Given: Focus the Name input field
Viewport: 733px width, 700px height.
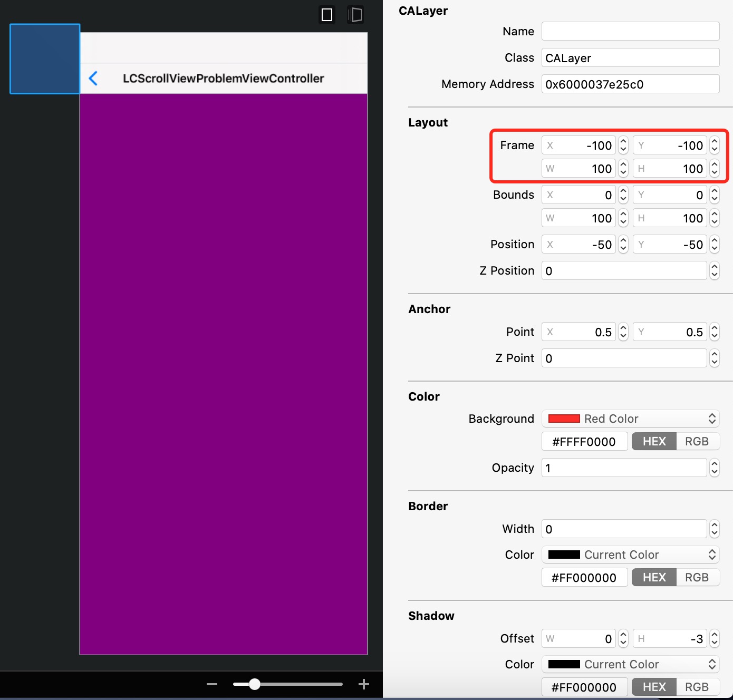Looking at the screenshot, I should tap(630, 31).
